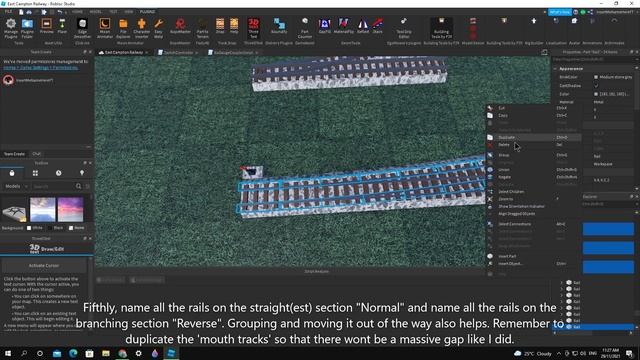Open the File Explorer plugin

pyautogui.click(x=123, y=27)
